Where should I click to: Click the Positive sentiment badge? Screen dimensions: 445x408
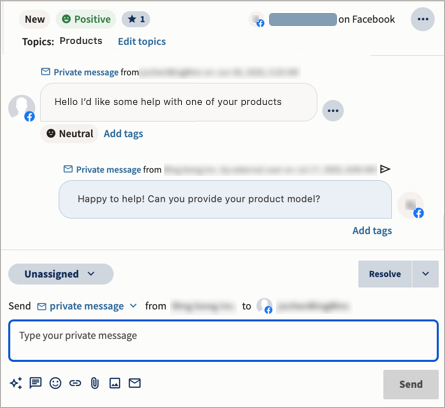click(x=86, y=19)
